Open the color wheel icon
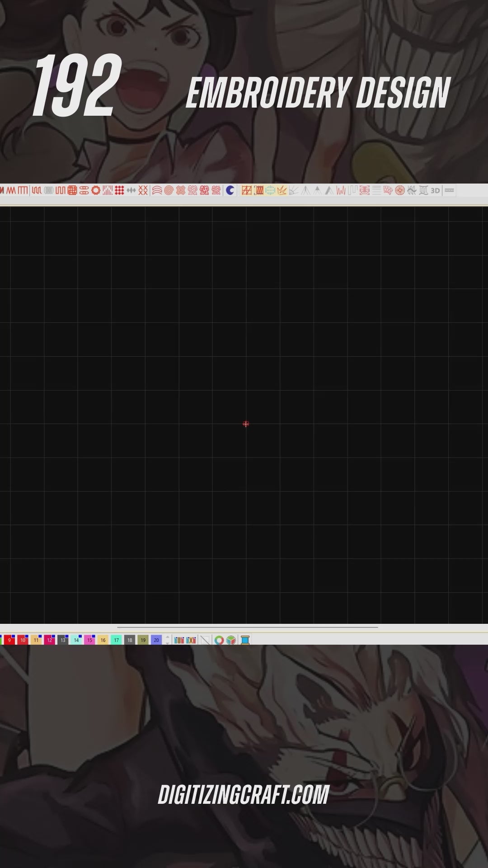This screenshot has width=488, height=868. (x=219, y=640)
